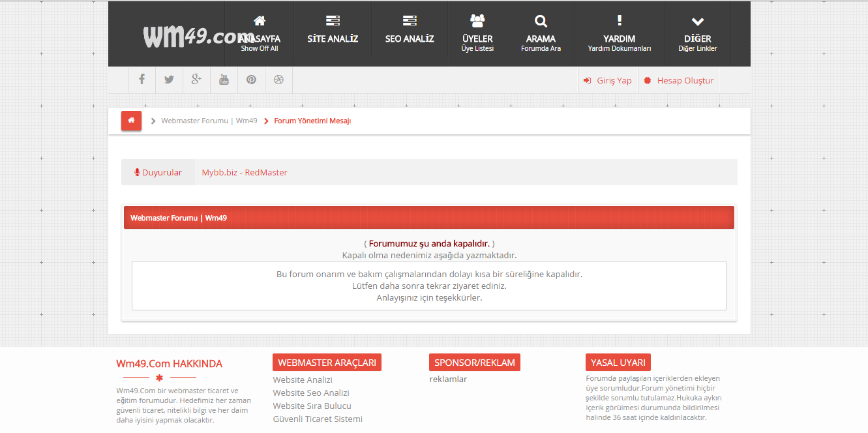Open the Dribbble social icon
Image resolution: width=868 pixels, height=433 pixels.
278,80
